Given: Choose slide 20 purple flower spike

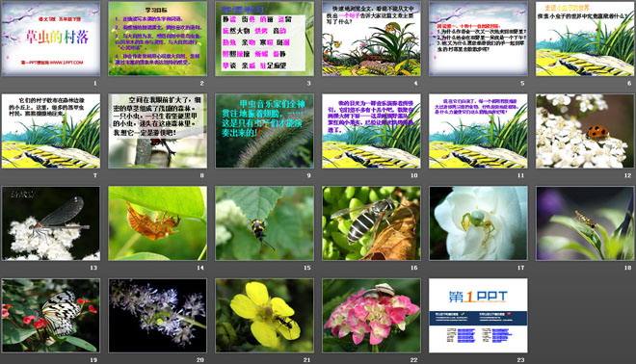Looking at the screenshot, I should point(157,315).
